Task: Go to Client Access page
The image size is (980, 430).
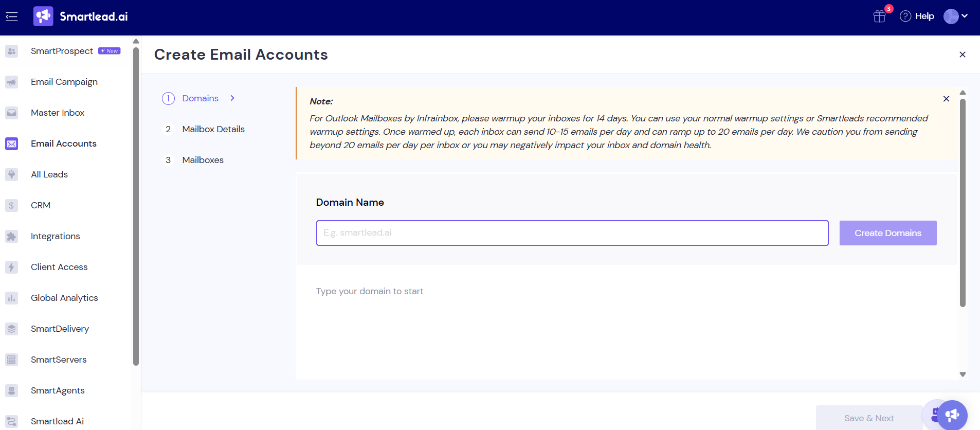Action: 59,267
